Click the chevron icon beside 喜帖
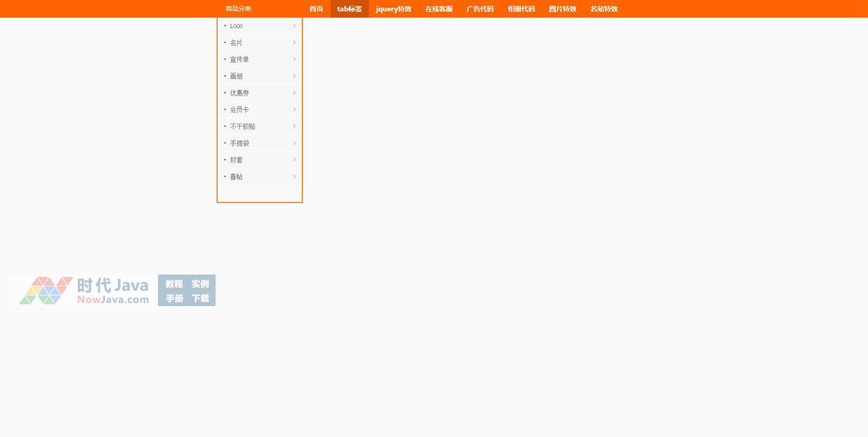This screenshot has height=437, width=868. (x=294, y=177)
